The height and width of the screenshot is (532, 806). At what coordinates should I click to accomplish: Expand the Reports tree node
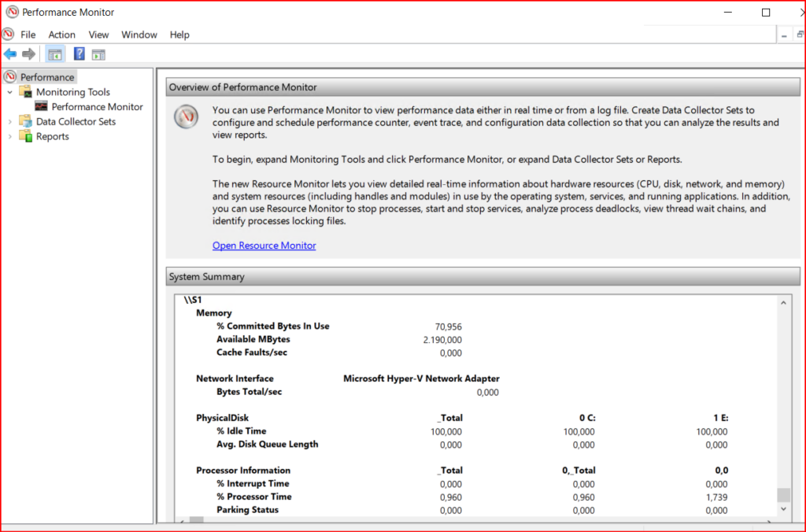click(10, 137)
